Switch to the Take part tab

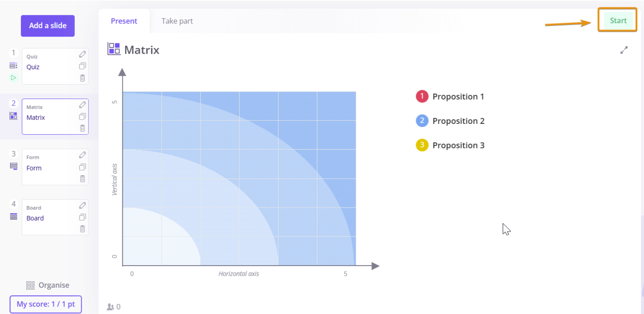point(177,21)
